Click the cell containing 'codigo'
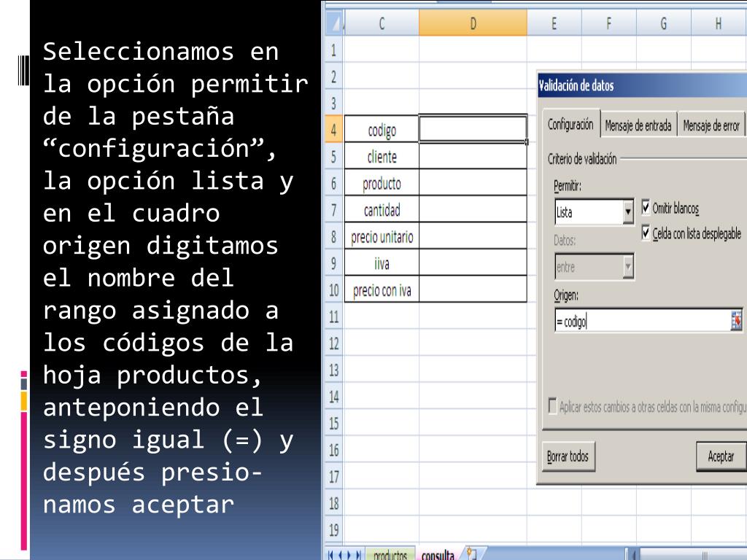The height and width of the screenshot is (560, 747). 382,129
